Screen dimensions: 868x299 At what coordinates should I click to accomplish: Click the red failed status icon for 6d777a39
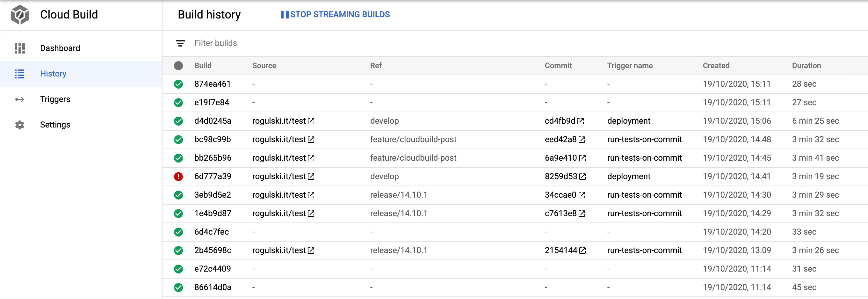click(178, 176)
